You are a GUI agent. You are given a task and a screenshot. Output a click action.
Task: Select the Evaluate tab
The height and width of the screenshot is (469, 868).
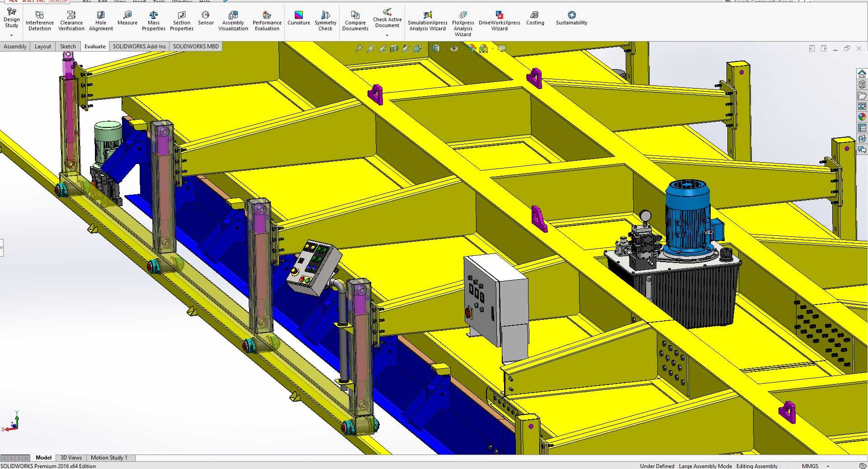click(x=95, y=47)
